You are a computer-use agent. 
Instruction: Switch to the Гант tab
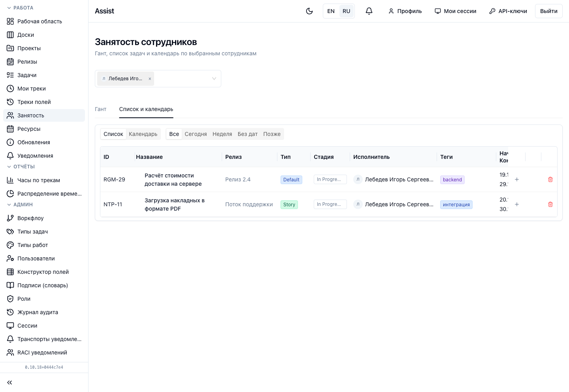pyautogui.click(x=101, y=109)
